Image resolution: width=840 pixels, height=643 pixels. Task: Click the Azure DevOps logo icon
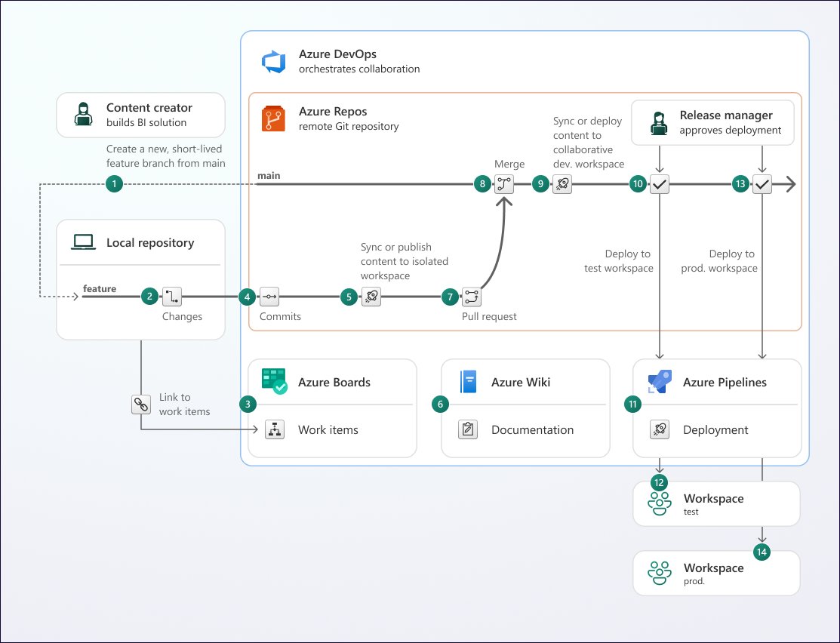click(x=274, y=61)
